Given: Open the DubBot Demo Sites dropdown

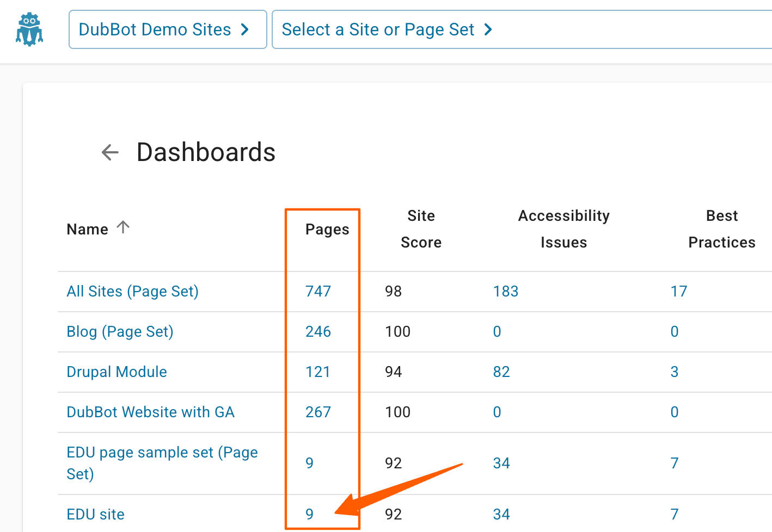Looking at the screenshot, I should tap(167, 29).
